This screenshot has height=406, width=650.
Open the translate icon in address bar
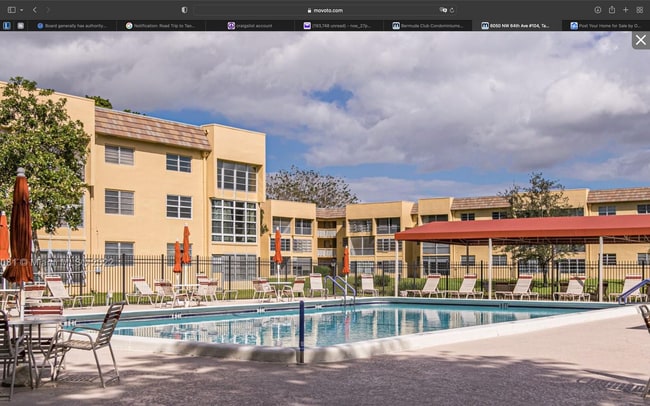click(443, 10)
